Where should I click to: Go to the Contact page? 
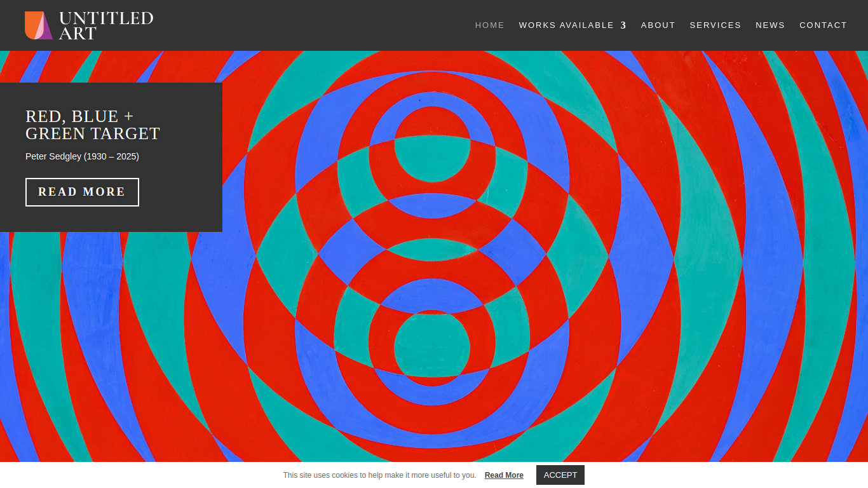(x=824, y=25)
